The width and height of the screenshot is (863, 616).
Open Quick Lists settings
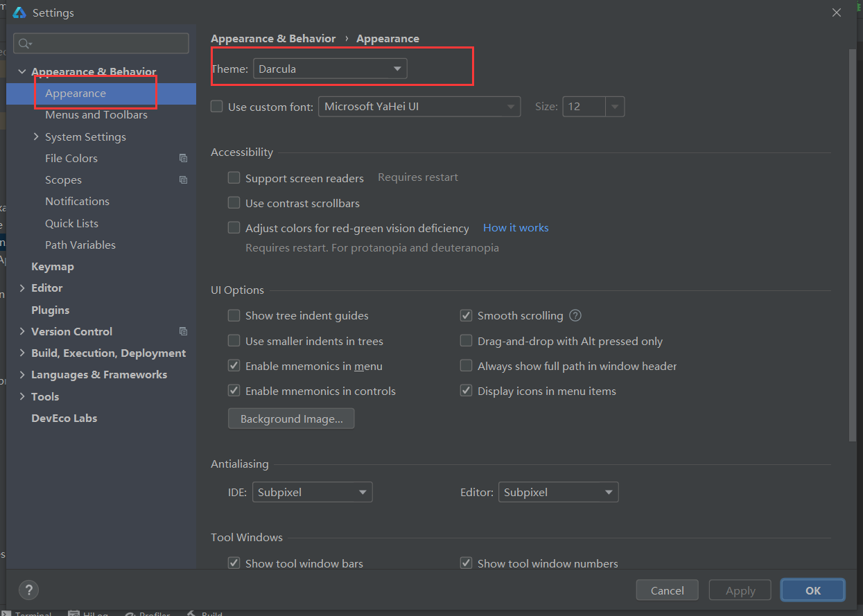(x=71, y=223)
